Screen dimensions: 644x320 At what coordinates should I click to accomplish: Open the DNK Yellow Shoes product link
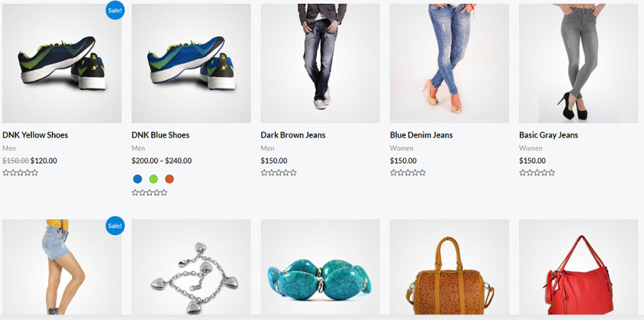click(35, 135)
